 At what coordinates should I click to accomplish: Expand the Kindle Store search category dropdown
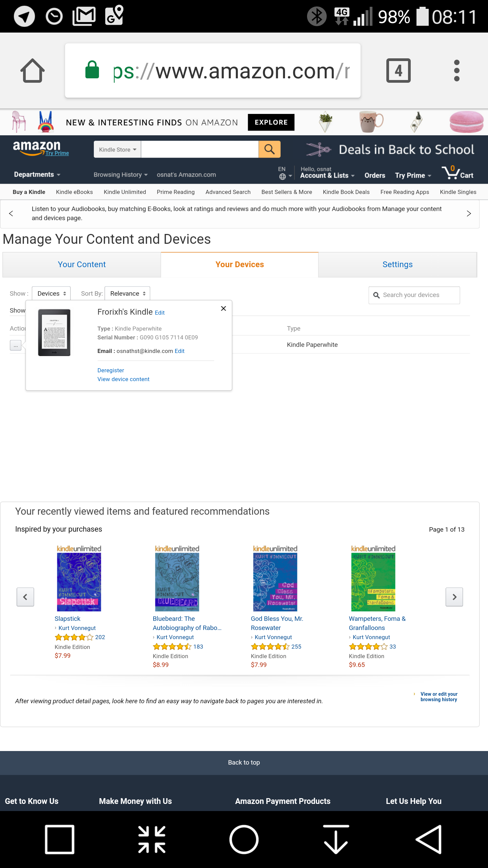[x=117, y=149]
